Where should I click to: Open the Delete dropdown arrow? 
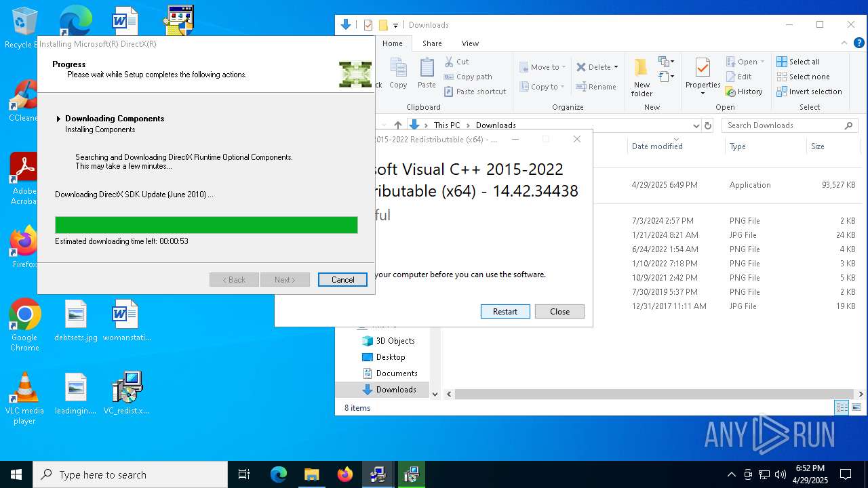[x=616, y=67]
